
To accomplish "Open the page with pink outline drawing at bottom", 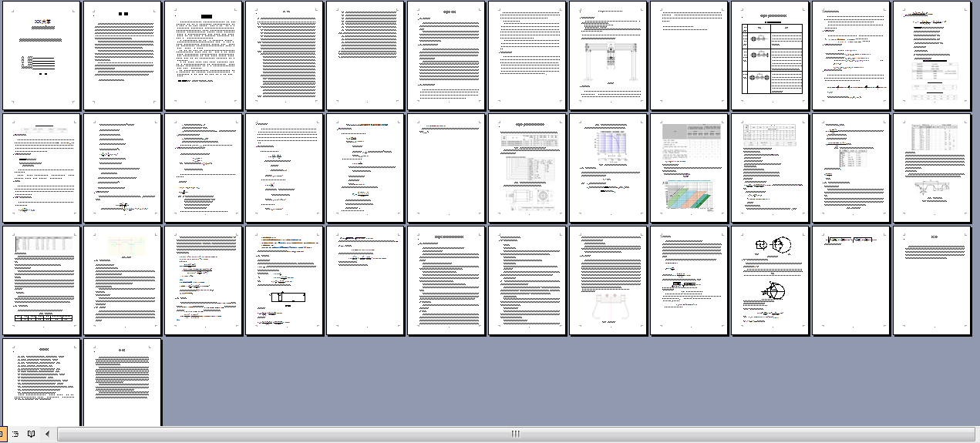I will coord(608,280).
